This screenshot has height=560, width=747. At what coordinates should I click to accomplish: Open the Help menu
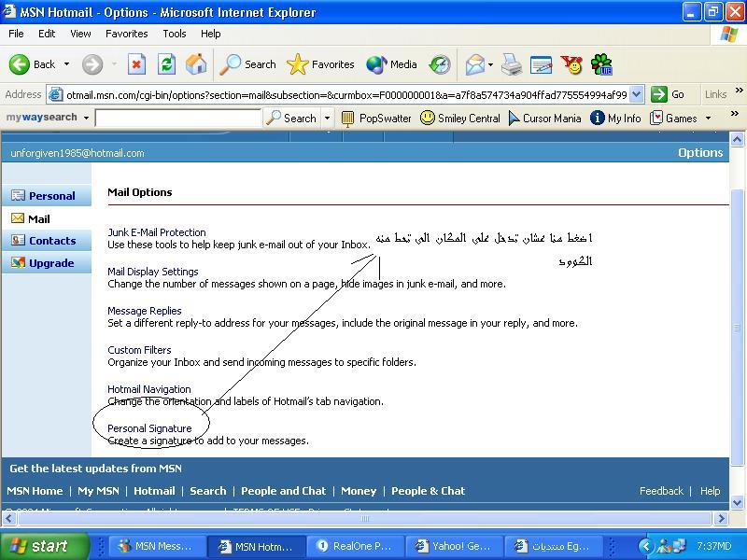point(211,34)
